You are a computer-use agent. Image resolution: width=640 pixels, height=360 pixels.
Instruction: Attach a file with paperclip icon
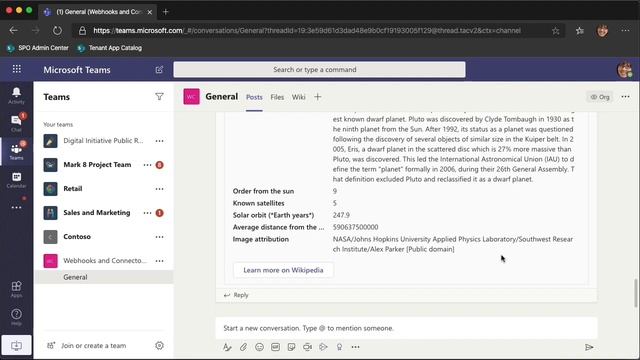(243, 347)
